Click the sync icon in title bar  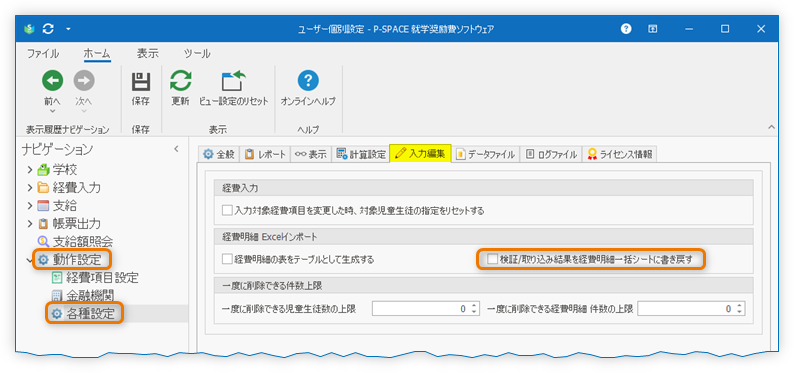coord(48,29)
